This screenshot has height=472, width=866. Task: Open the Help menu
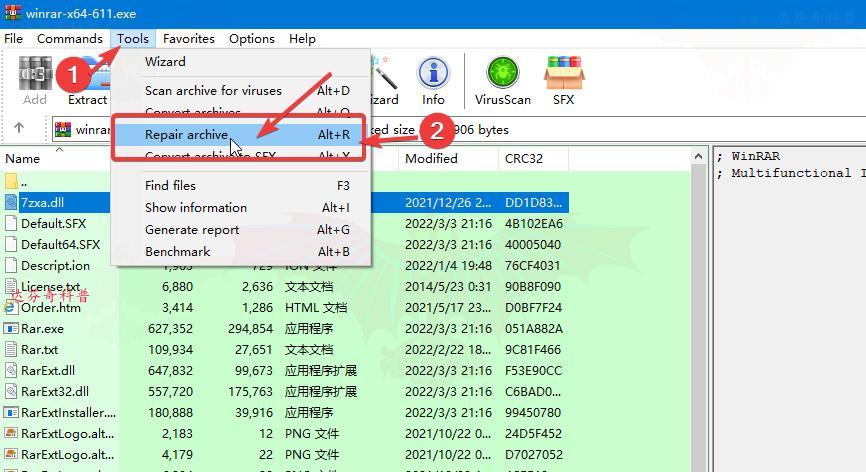302,39
